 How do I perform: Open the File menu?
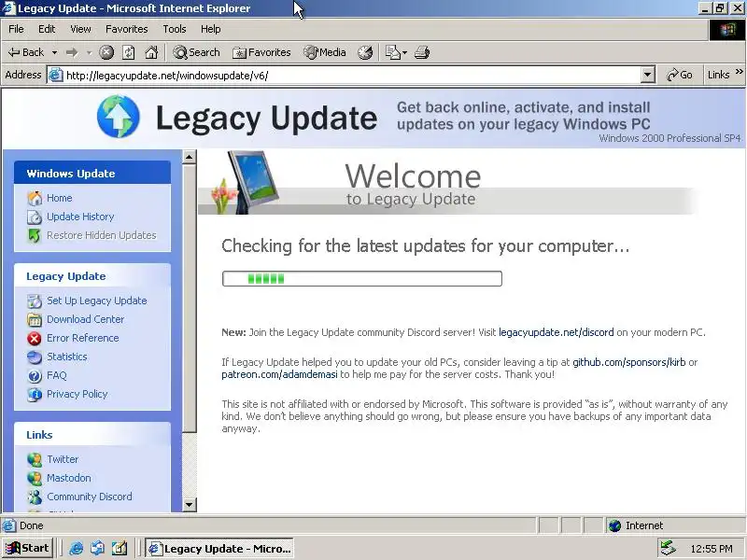coord(16,29)
